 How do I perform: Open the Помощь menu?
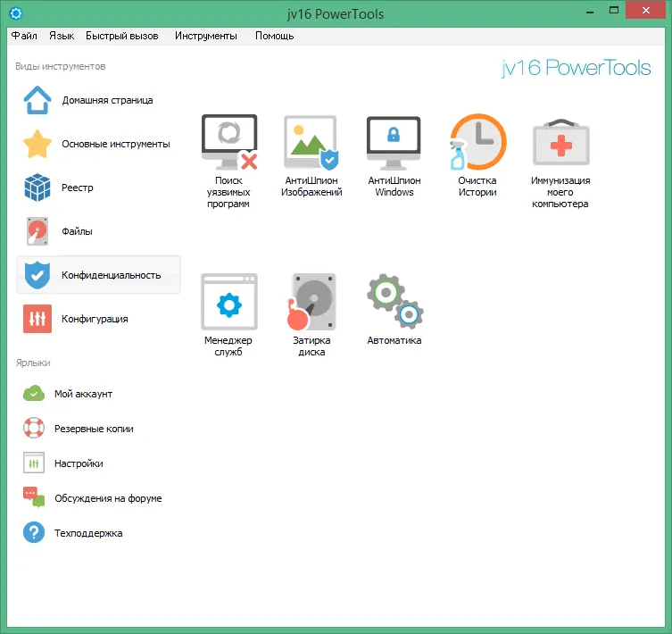(274, 36)
